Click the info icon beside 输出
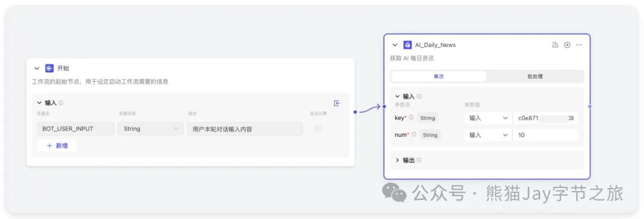This screenshot has height=219, width=644. pyautogui.click(x=419, y=161)
